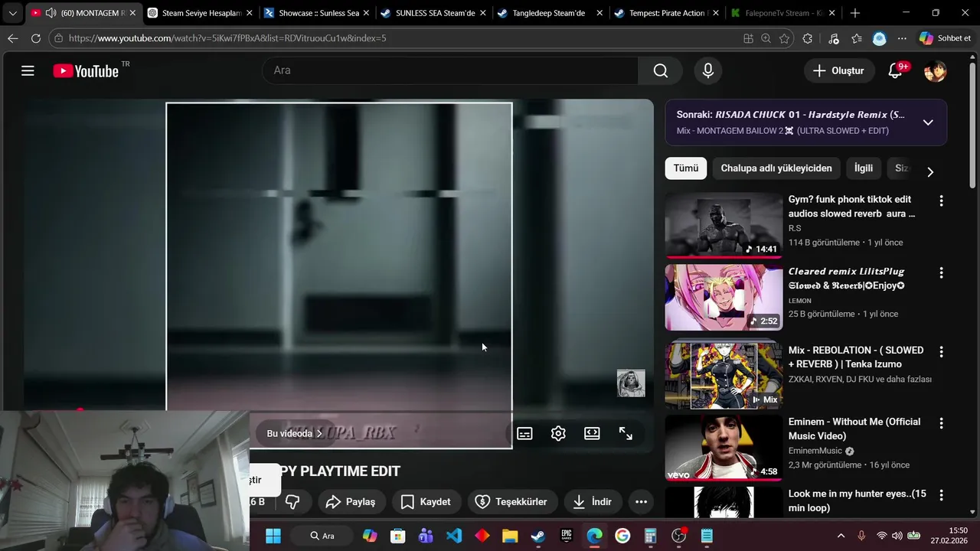Add page to favorites with star icon
The width and height of the screenshot is (980, 551).
click(784, 38)
